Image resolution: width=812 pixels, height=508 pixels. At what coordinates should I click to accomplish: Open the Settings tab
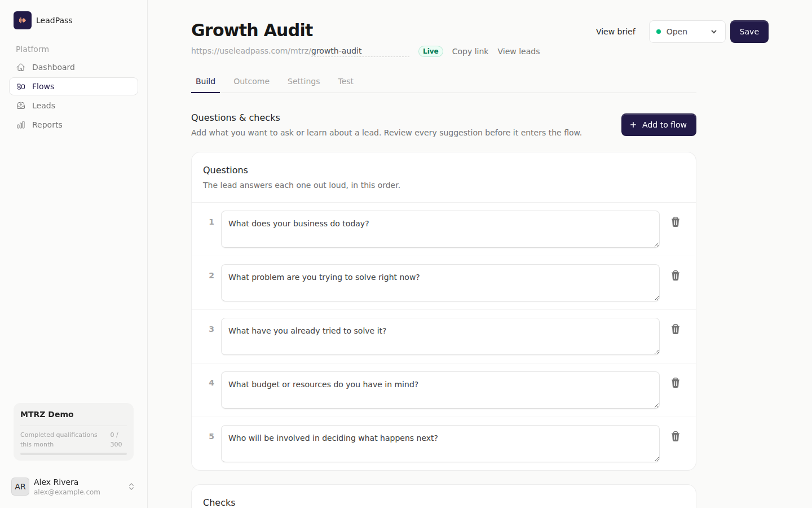303,81
